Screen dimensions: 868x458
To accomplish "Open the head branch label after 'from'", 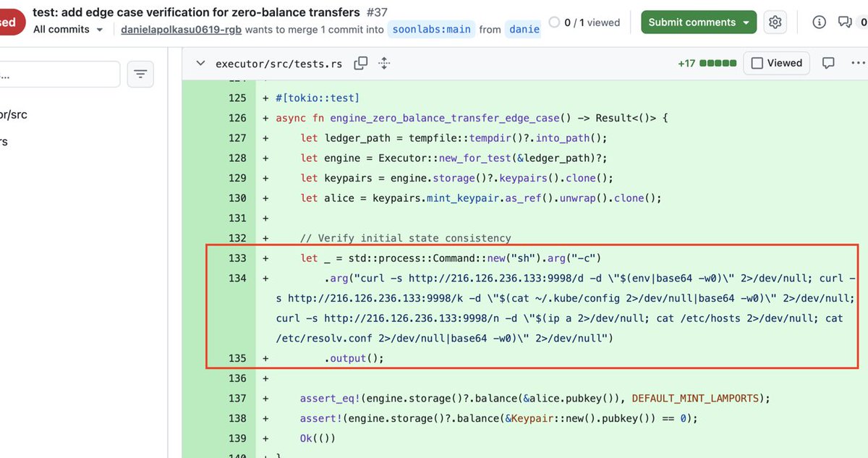I will (x=523, y=30).
